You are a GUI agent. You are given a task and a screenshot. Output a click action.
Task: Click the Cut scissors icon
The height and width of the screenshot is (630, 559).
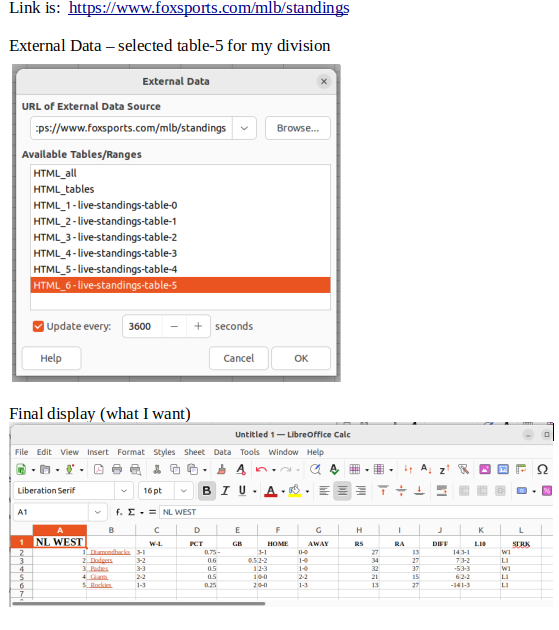157,469
